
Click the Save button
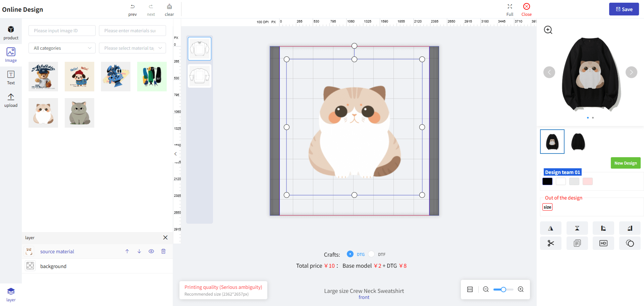(624, 9)
